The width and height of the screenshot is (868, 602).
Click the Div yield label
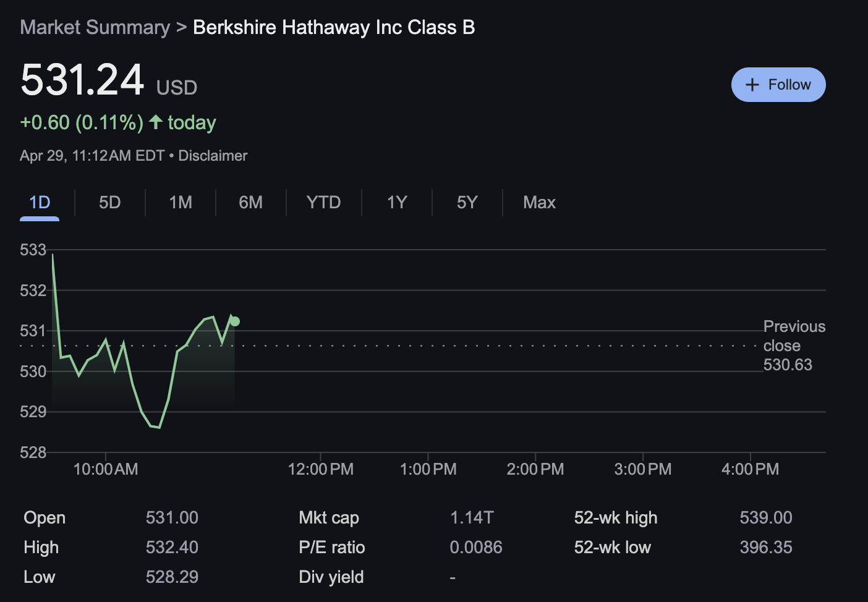pos(331,577)
